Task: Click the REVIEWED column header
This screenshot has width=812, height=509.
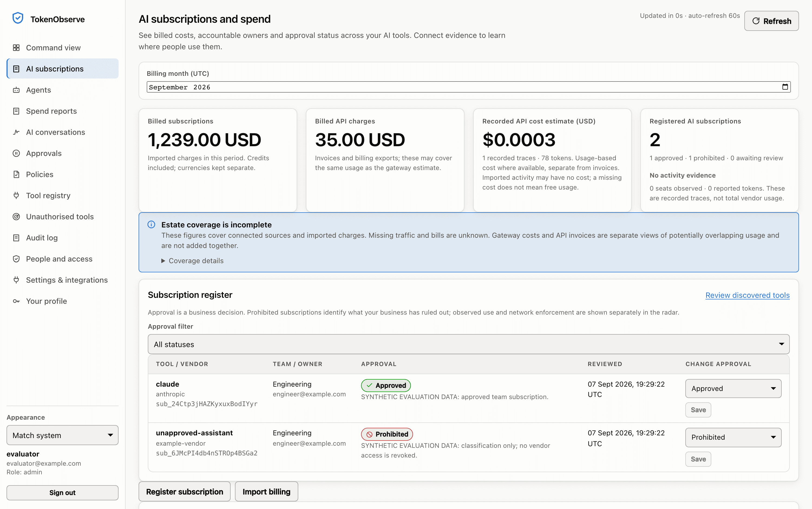Action: pyautogui.click(x=605, y=364)
